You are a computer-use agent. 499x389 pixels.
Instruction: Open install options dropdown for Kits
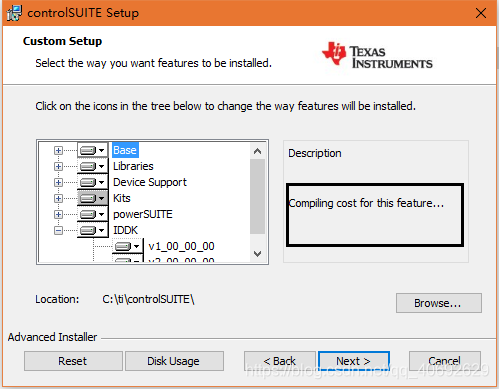pos(93,198)
